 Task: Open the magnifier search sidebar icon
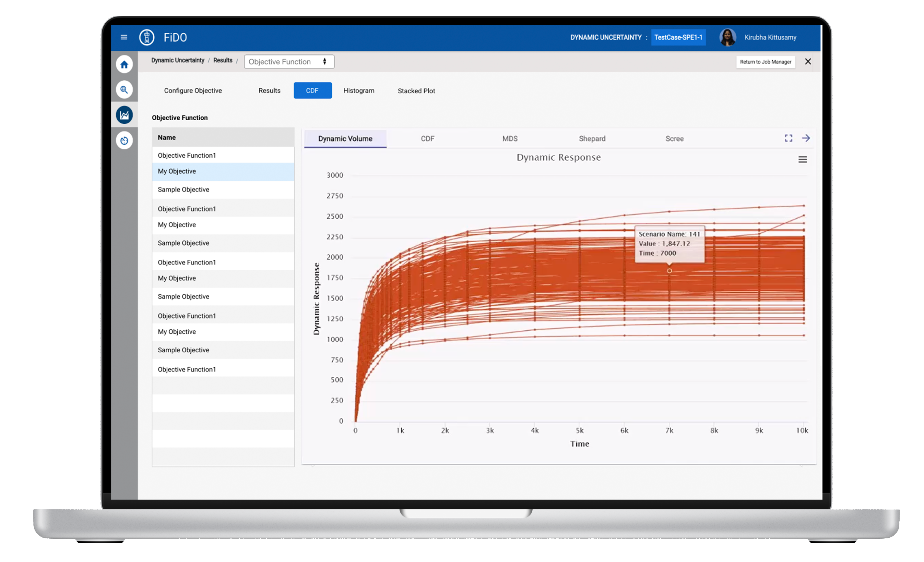124,89
